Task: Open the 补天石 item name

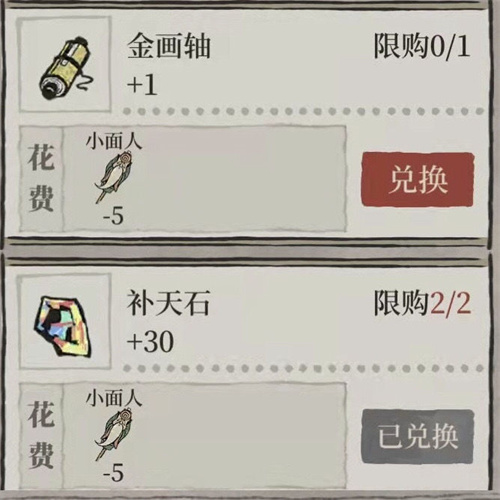Action: tap(168, 303)
